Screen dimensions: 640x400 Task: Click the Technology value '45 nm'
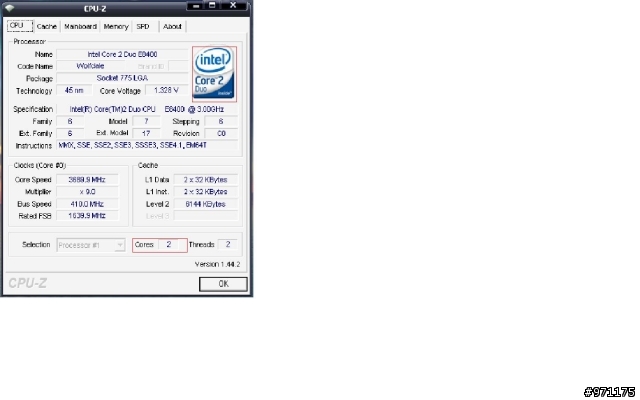[x=74, y=90]
